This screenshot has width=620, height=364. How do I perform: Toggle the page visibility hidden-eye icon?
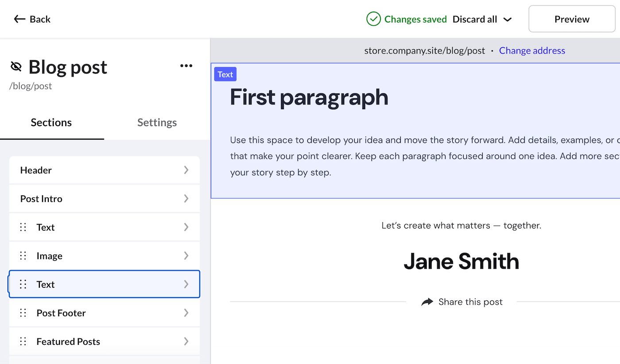[x=16, y=67]
